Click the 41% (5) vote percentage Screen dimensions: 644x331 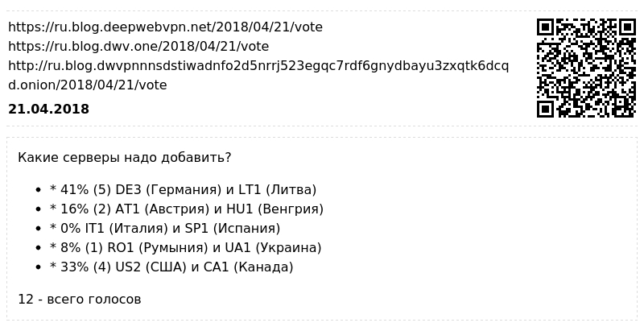[x=86, y=190]
